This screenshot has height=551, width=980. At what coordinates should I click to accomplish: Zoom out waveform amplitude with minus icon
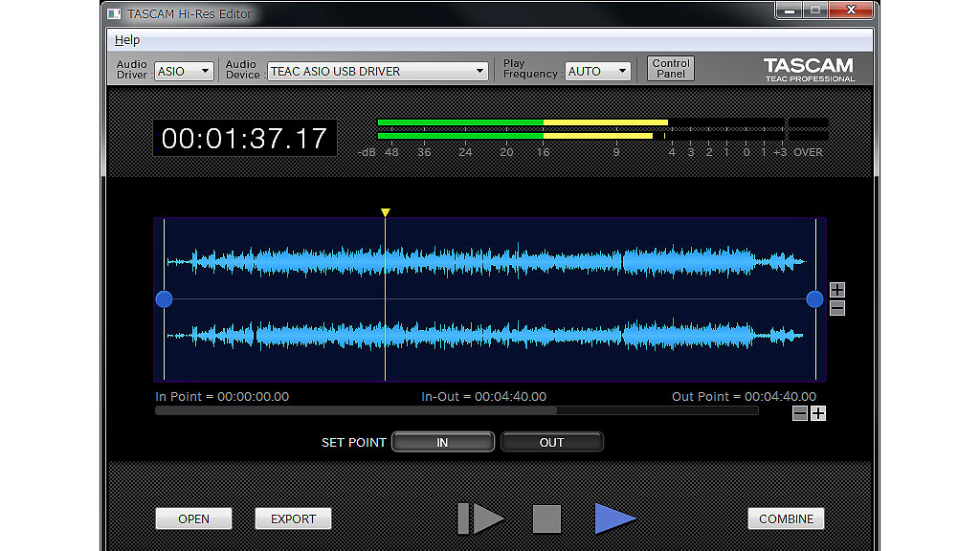pos(837,308)
